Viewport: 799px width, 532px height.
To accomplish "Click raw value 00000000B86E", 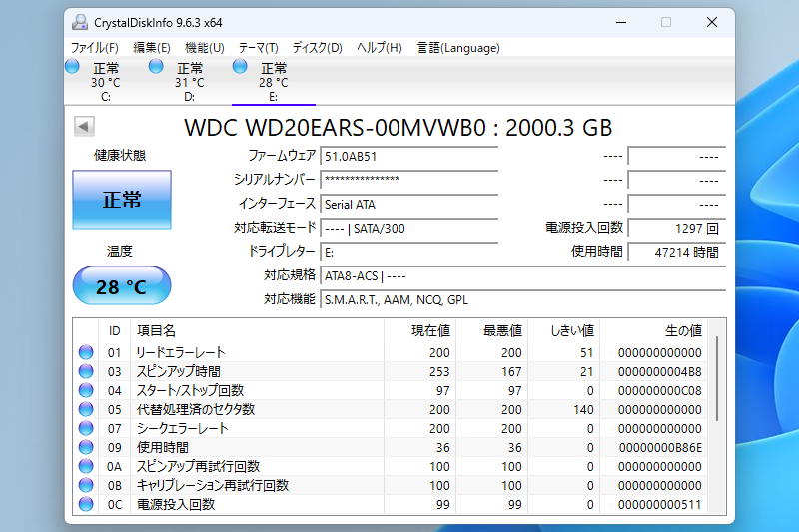I will 660,447.
